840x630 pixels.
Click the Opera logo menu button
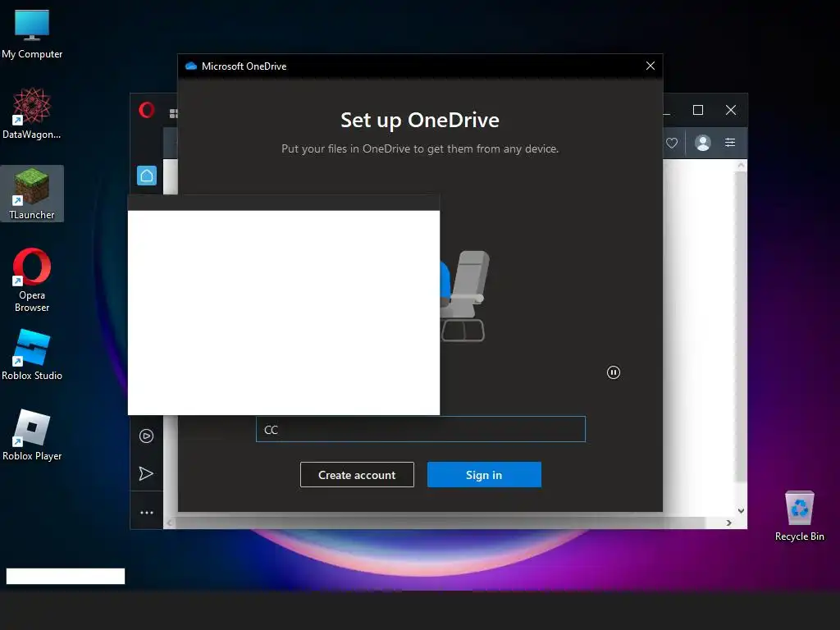pyautogui.click(x=147, y=111)
